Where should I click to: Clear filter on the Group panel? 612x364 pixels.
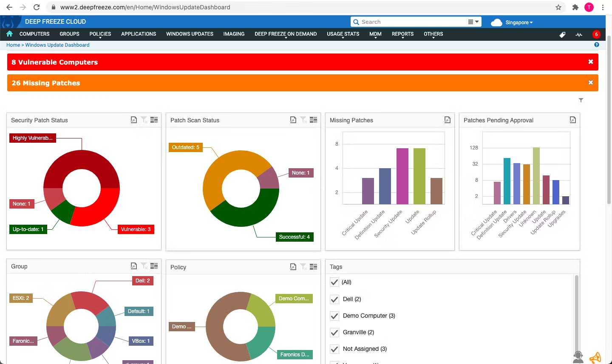pos(144,266)
